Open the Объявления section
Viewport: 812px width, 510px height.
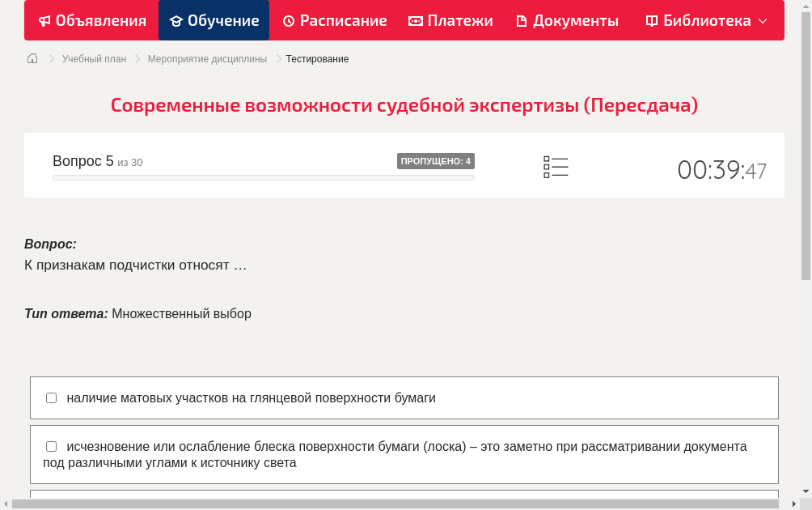coord(91,20)
